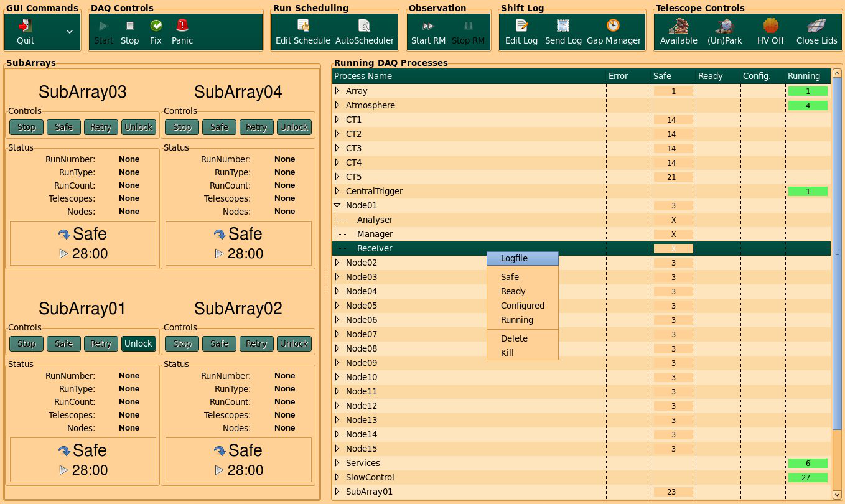
Task: Click the process list vertical scrollbar
Action: [837, 253]
